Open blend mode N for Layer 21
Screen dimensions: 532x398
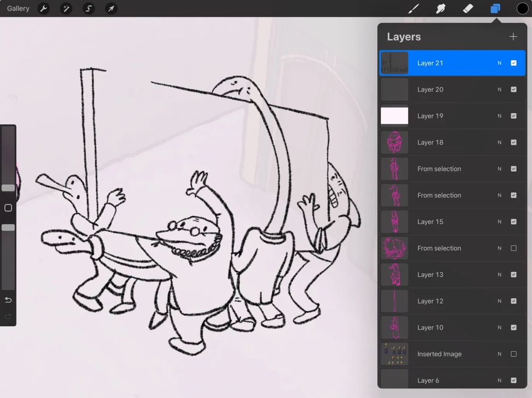click(x=500, y=63)
